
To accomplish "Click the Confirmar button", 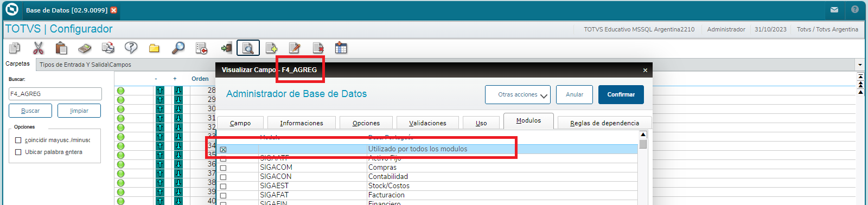I will tap(621, 94).
